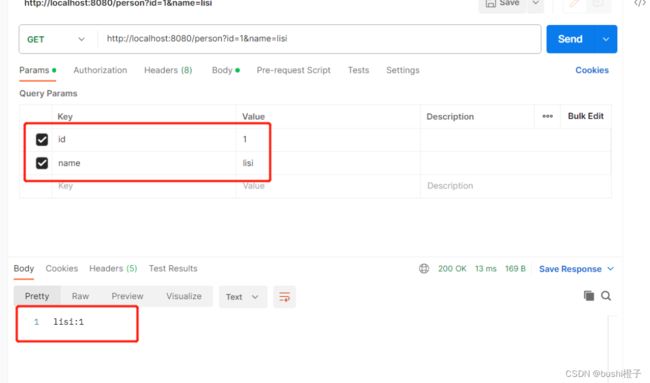Click the 169 B response size

coord(515,269)
